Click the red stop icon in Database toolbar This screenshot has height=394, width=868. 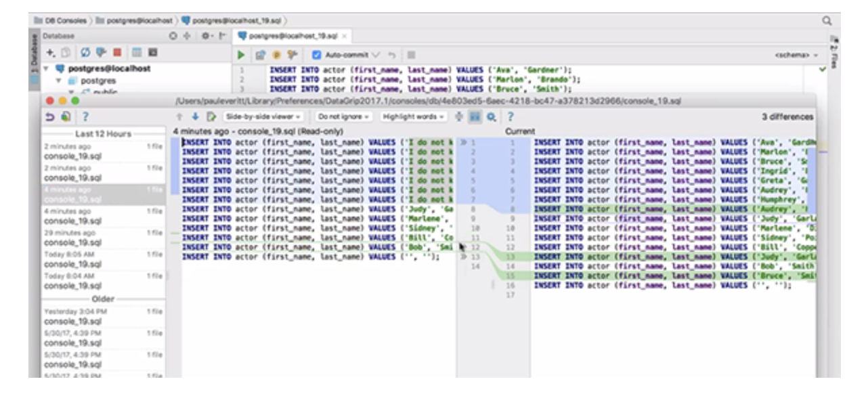coord(116,51)
